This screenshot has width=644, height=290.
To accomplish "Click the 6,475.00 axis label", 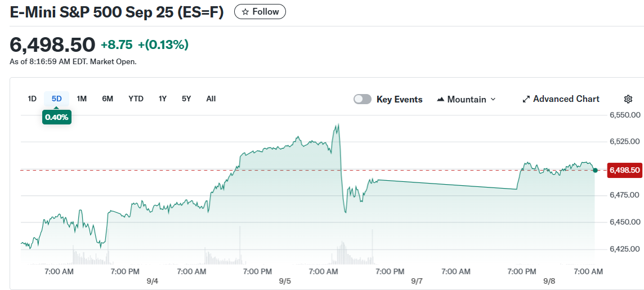I will click(x=624, y=195).
